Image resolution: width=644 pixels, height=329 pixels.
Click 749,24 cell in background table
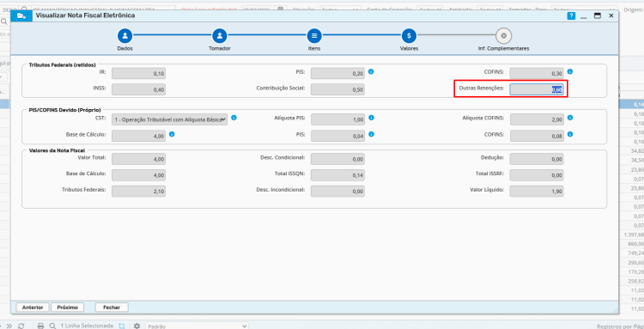coord(635,253)
